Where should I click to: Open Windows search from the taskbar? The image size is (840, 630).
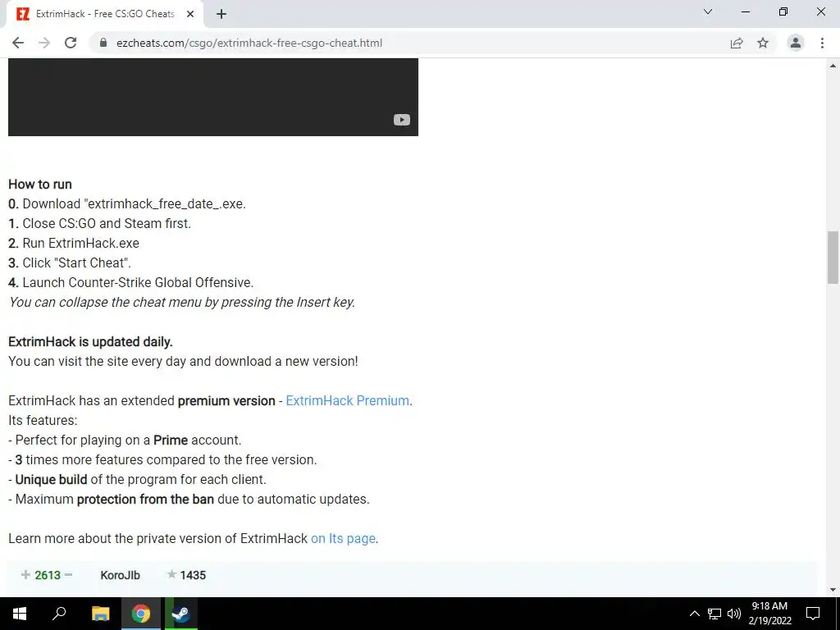(x=59, y=614)
